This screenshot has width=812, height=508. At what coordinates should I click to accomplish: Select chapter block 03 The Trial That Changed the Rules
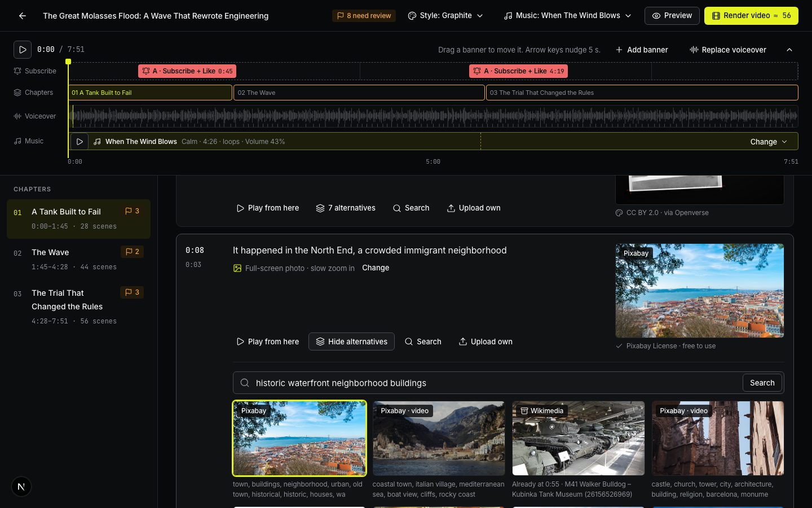click(642, 93)
